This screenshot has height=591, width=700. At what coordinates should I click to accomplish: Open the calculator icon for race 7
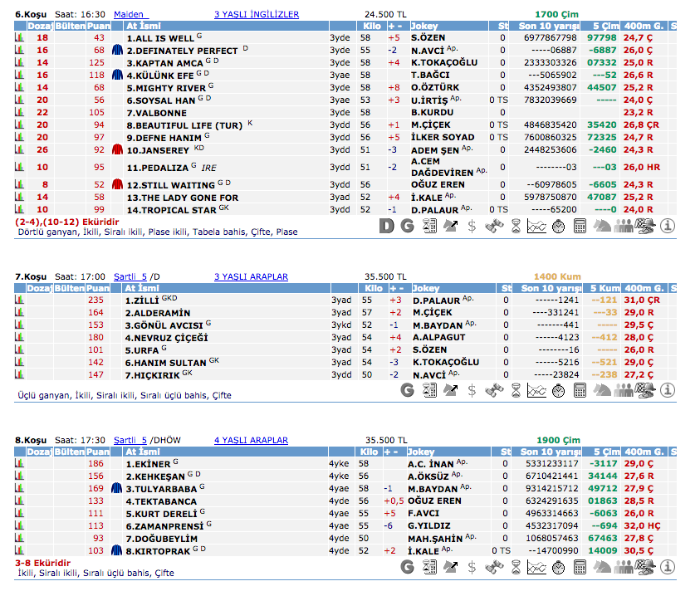580,388
